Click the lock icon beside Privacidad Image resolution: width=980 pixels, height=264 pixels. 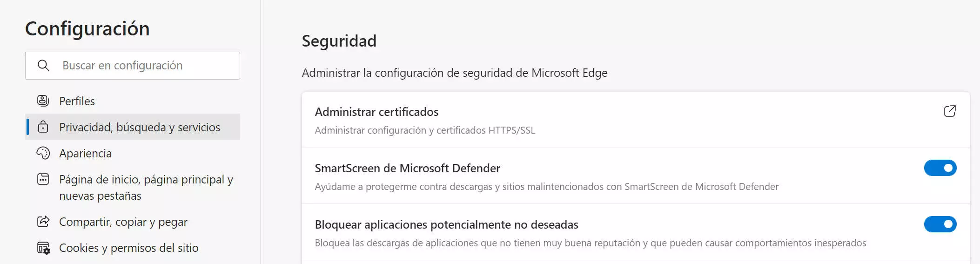pyautogui.click(x=43, y=127)
